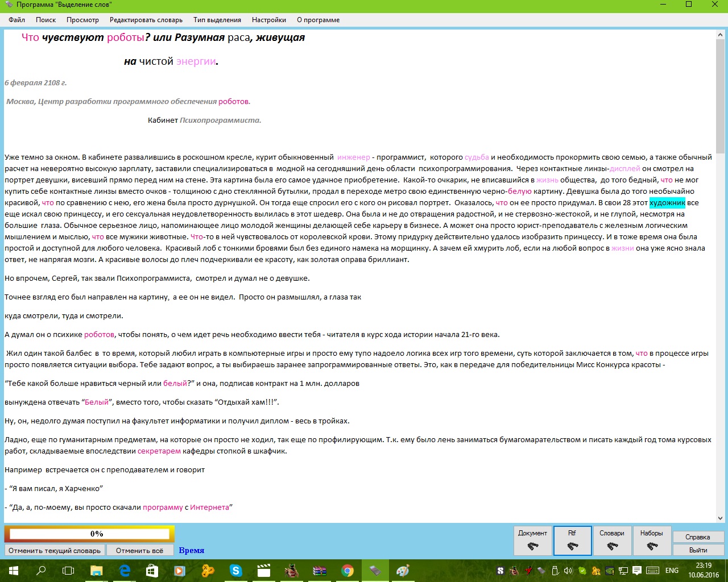Launch Skype from the taskbar
Screen dimensions: 728x582
(235, 571)
